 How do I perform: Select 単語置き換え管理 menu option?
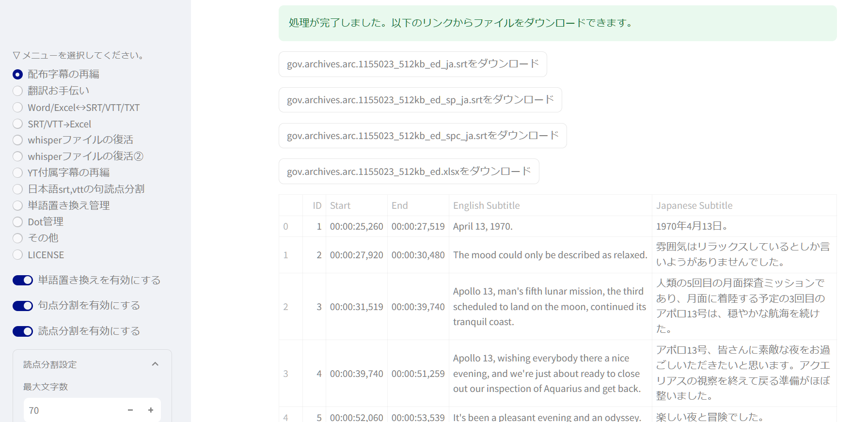pos(18,205)
